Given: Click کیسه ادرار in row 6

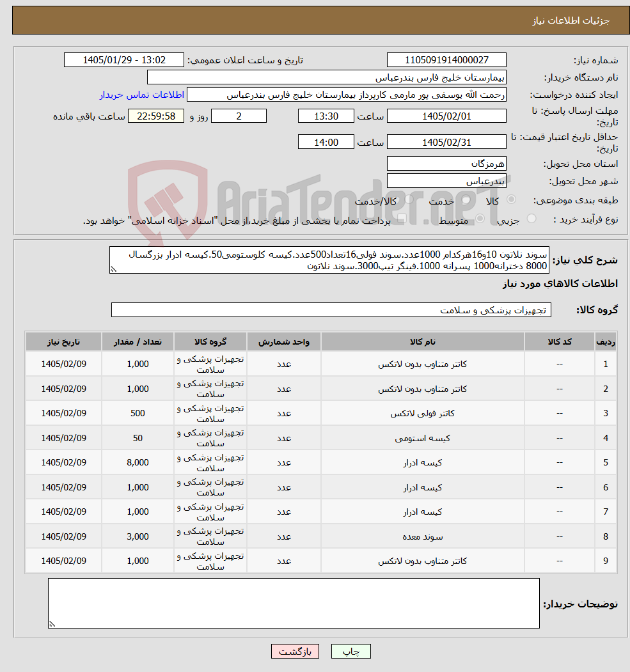Looking at the screenshot, I should 423,488.
